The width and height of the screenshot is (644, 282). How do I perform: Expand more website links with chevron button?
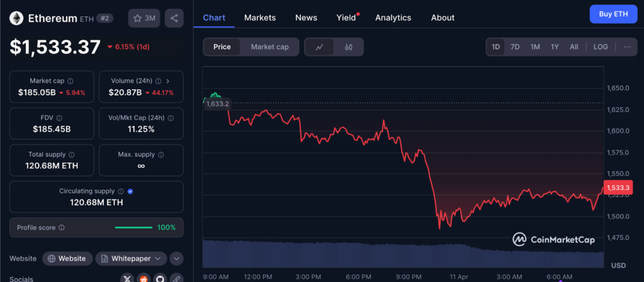(x=176, y=259)
